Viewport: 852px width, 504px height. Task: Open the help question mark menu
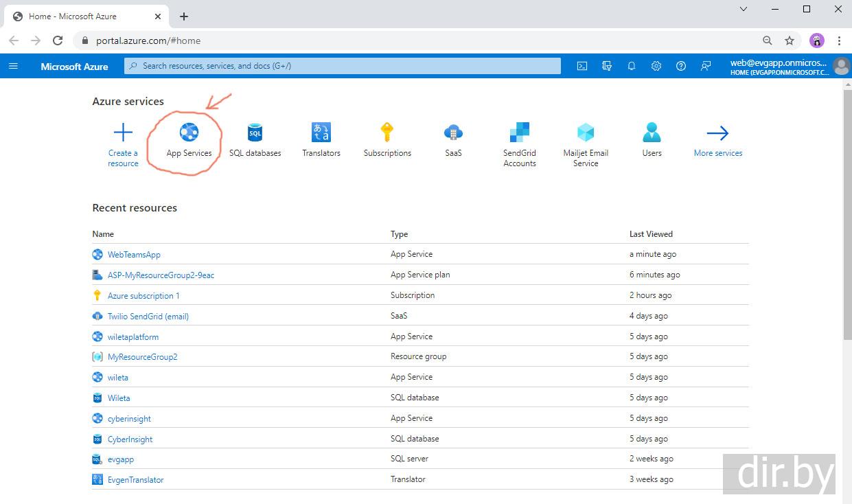point(681,66)
